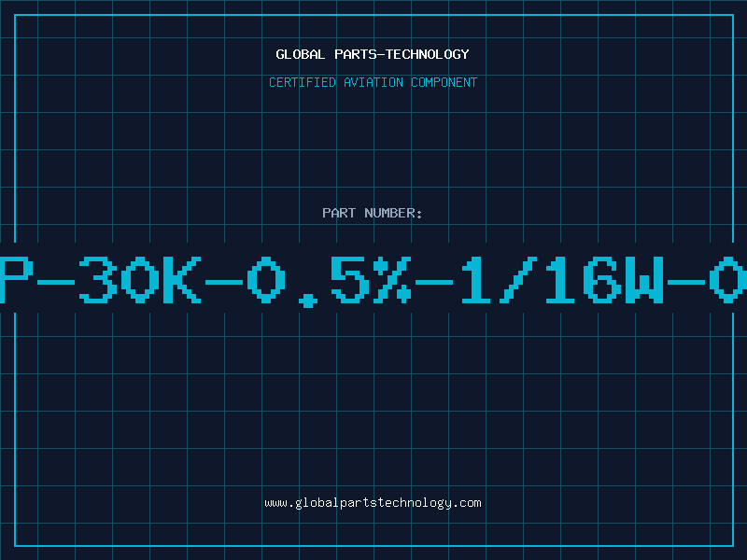Screen dimensions: 747x560
Task: Open the www.globalpartstechnology.com link
Action: (373, 503)
